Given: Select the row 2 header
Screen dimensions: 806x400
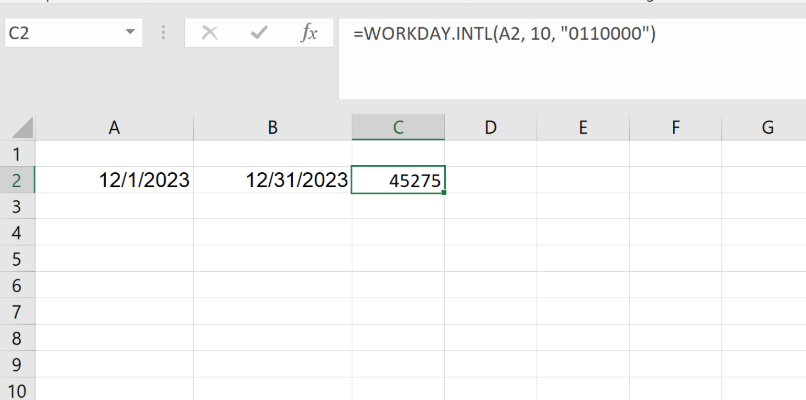Looking at the screenshot, I should point(17,180).
